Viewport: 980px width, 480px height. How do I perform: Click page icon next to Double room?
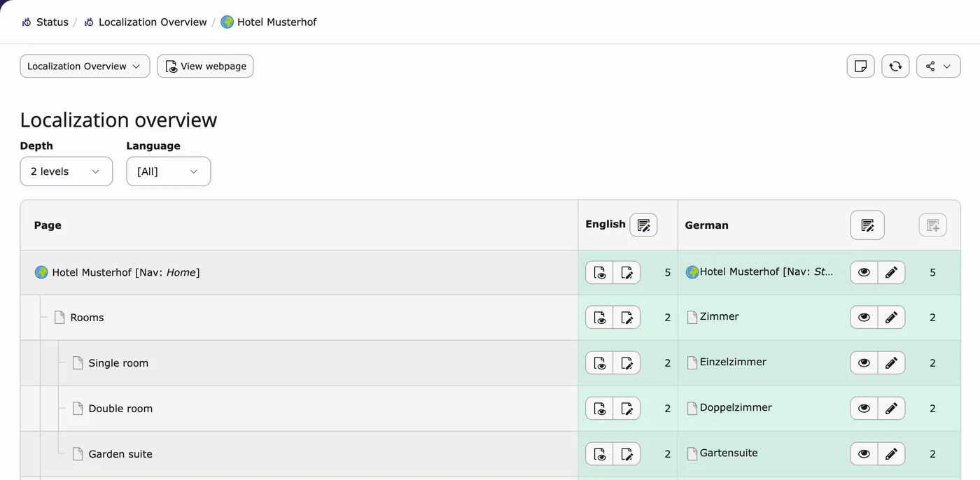[78, 409]
